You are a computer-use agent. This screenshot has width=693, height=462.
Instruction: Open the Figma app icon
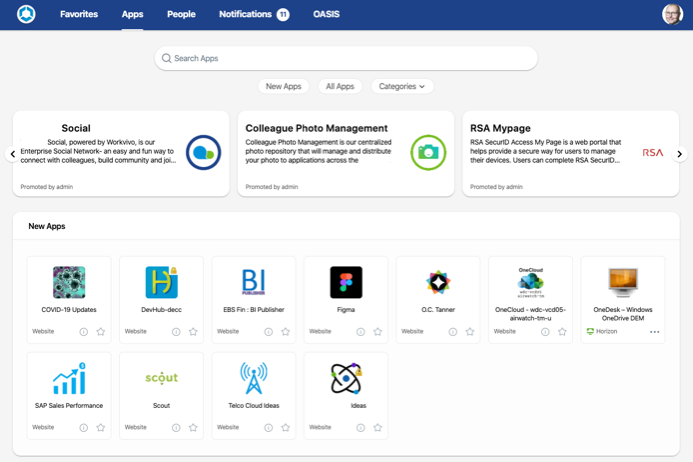point(346,283)
